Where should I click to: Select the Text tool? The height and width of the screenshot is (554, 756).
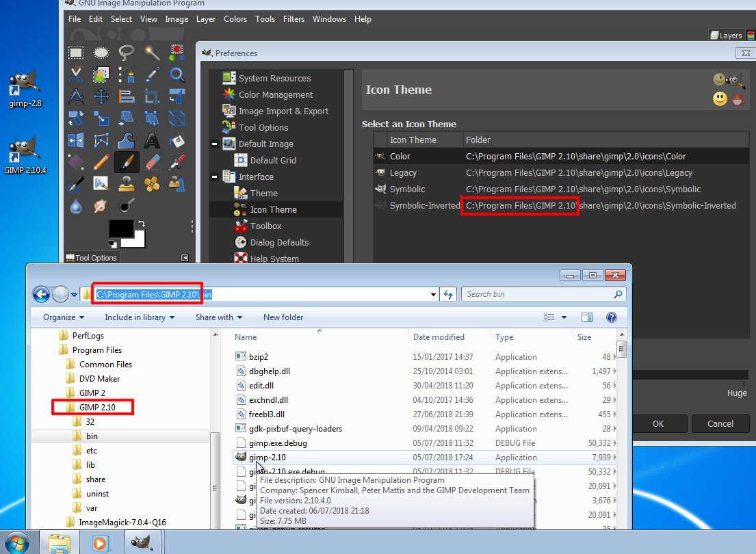click(152, 140)
